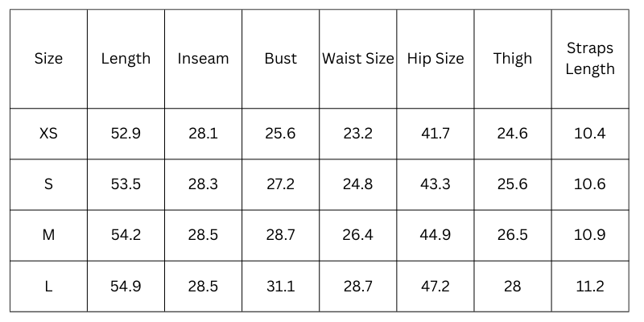Select the L thigh value 28

coord(513,286)
